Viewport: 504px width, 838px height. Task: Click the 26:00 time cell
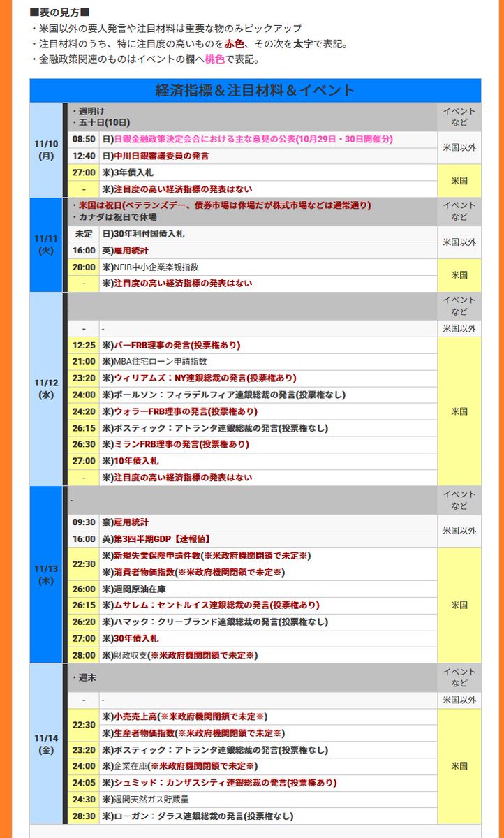click(x=84, y=589)
